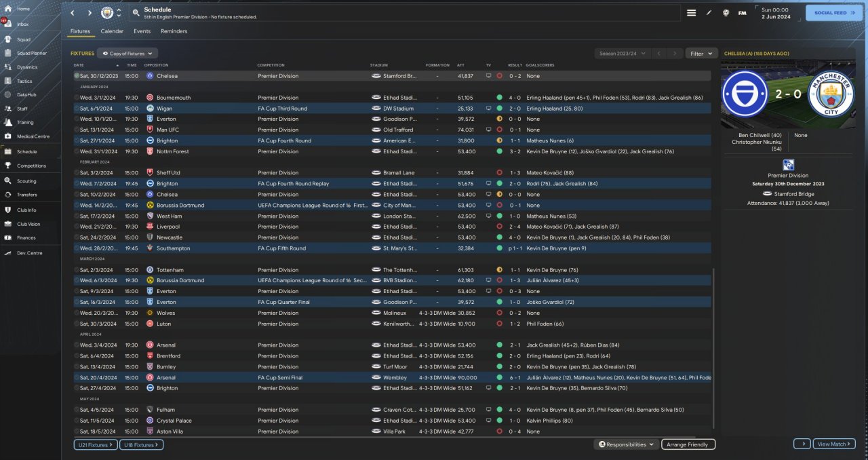Screen dimensions: 868x460
Task: Navigate forward with the right arrow
Action: tap(90, 13)
